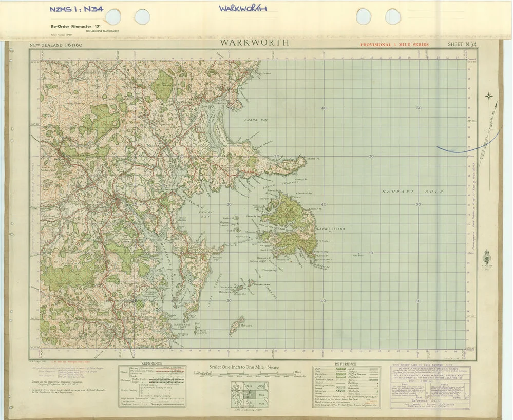
Task: Click the 'KAWAU BAY' label
Action: coord(206,214)
